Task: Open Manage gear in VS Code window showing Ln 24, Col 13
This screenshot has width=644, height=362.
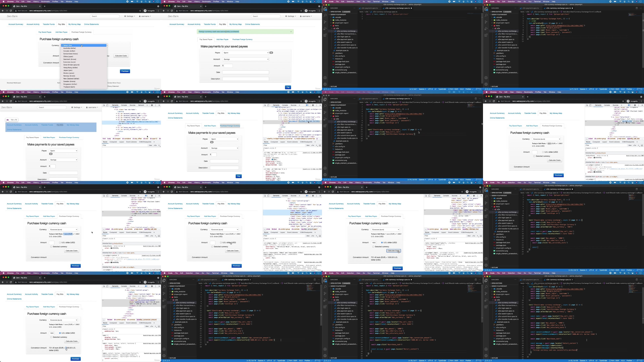Action: [486, 265]
